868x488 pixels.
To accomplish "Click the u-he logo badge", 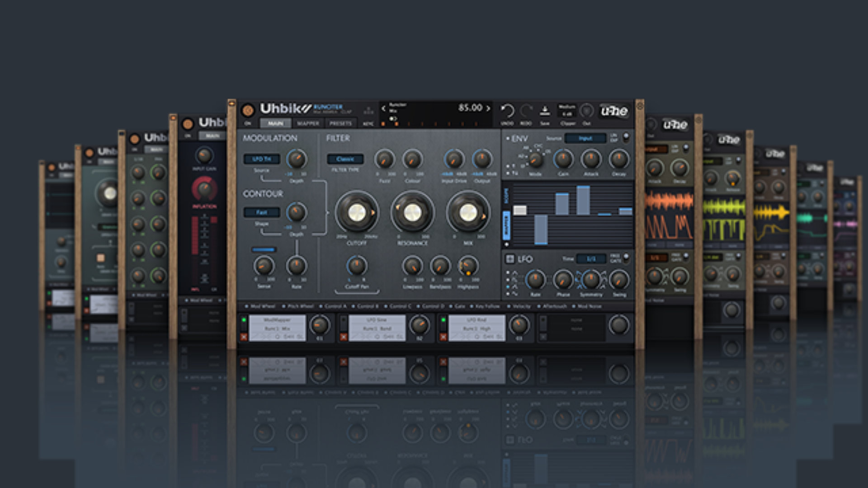I will coord(614,111).
